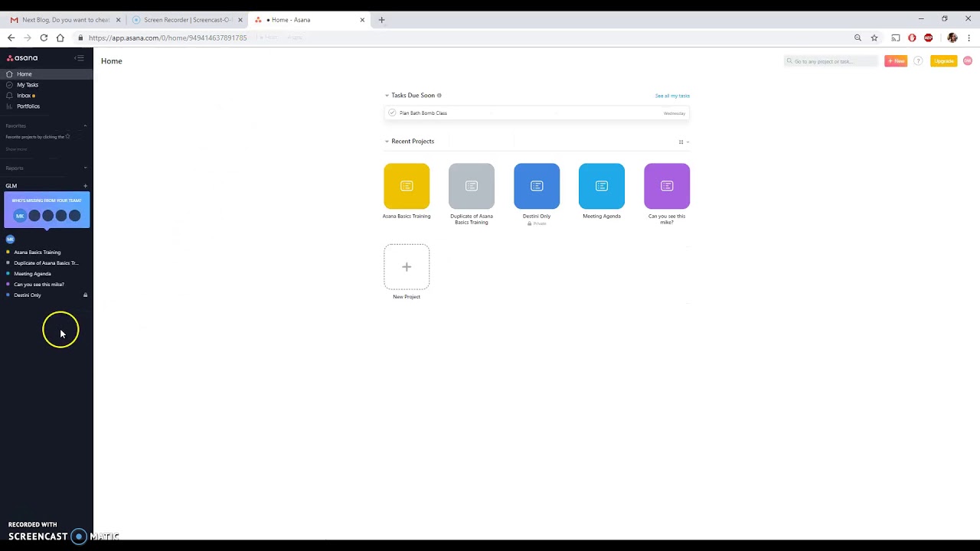Open the Chrome profile picture
The image size is (980, 551).
(952, 37)
